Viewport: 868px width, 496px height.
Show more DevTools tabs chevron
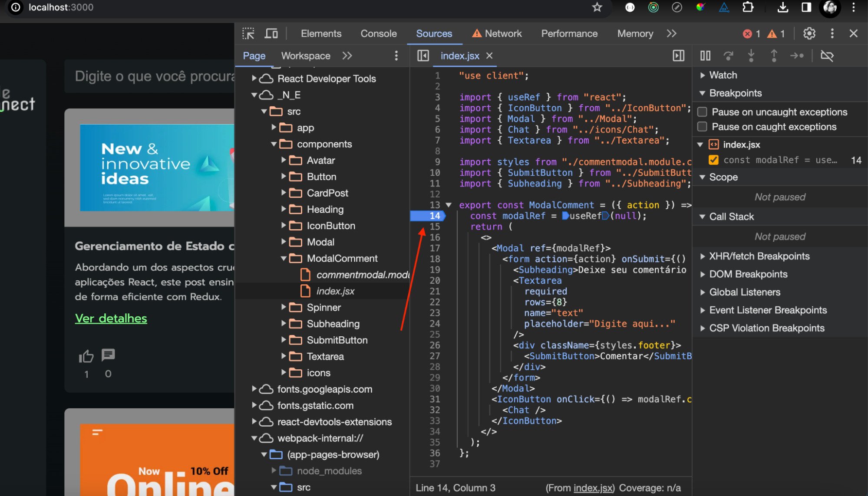click(672, 33)
